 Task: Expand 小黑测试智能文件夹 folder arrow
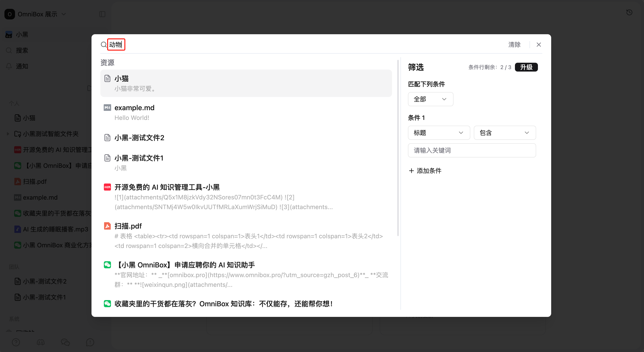(x=8, y=134)
